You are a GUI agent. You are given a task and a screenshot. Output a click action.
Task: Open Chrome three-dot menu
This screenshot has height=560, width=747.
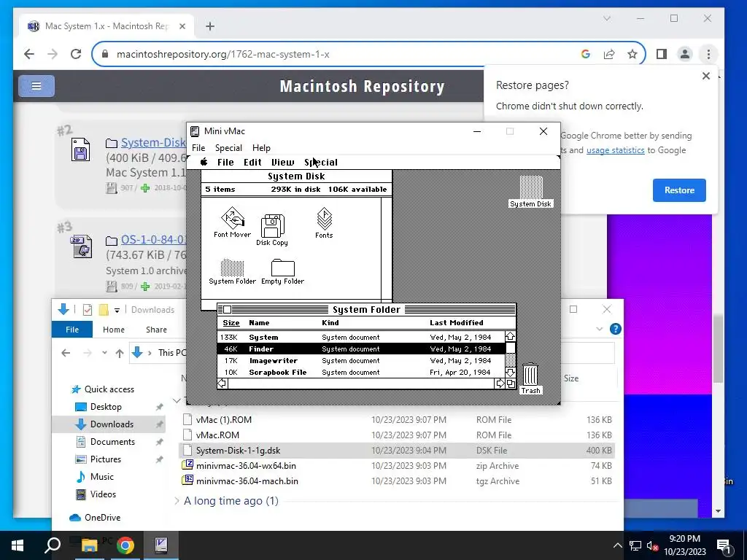click(708, 54)
